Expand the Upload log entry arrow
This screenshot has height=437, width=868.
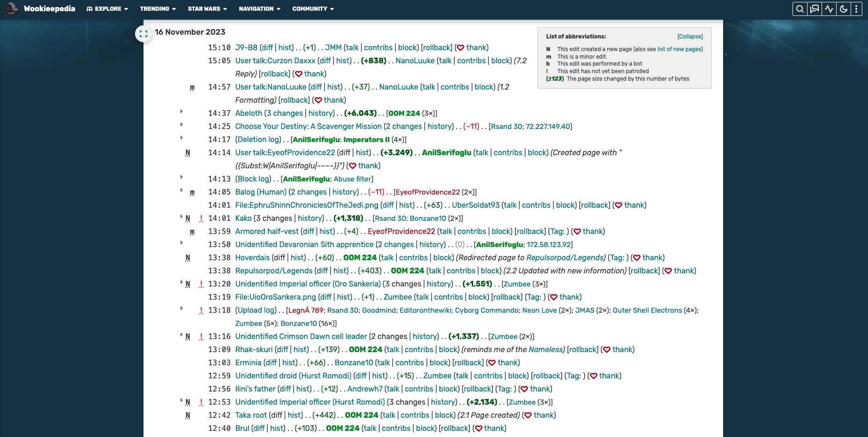(x=181, y=309)
